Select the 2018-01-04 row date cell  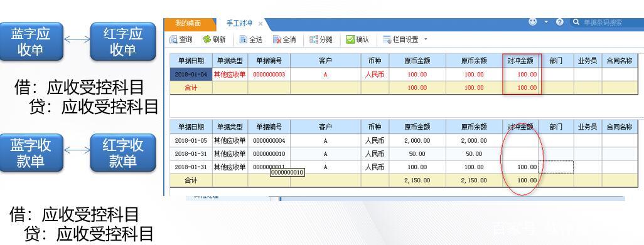(191, 75)
